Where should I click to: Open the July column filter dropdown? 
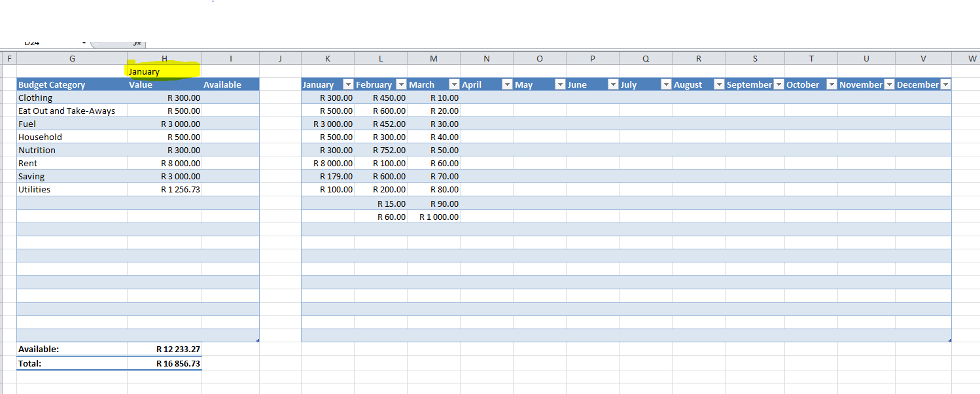click(666, 84)
